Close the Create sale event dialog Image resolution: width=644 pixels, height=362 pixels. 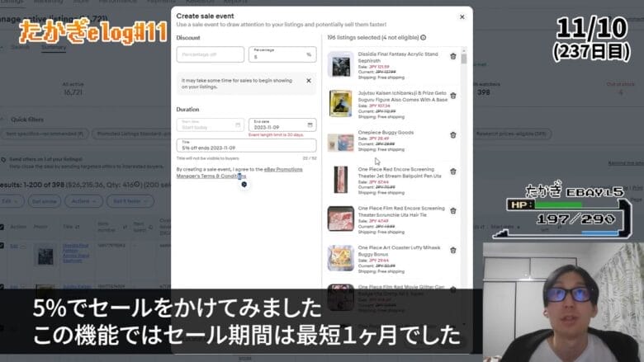pyautogui.click(x=462, y=16)
